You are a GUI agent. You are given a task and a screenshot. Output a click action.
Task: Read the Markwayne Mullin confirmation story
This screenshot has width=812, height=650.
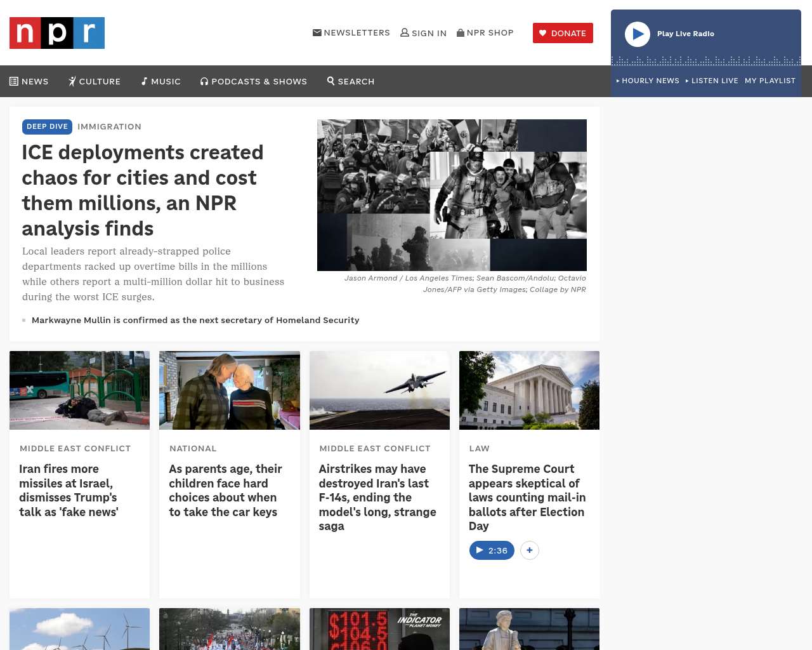(195, 320)
